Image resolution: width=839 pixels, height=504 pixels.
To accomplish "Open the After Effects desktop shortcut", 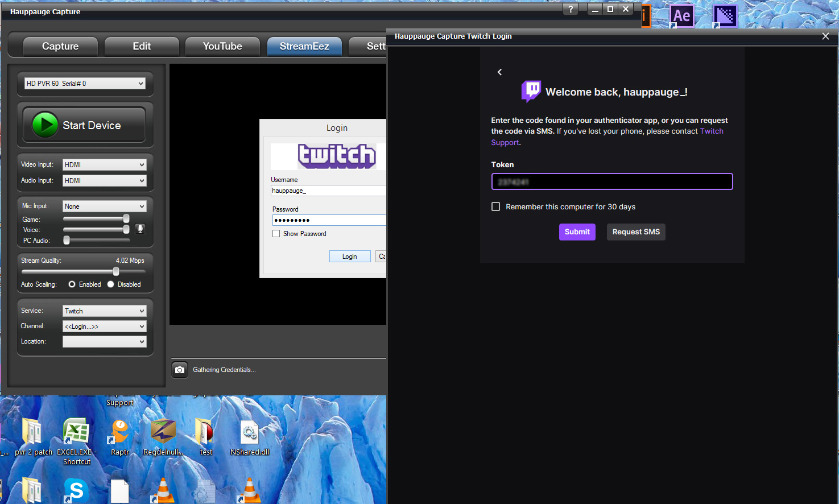I will tap(681, 16).
